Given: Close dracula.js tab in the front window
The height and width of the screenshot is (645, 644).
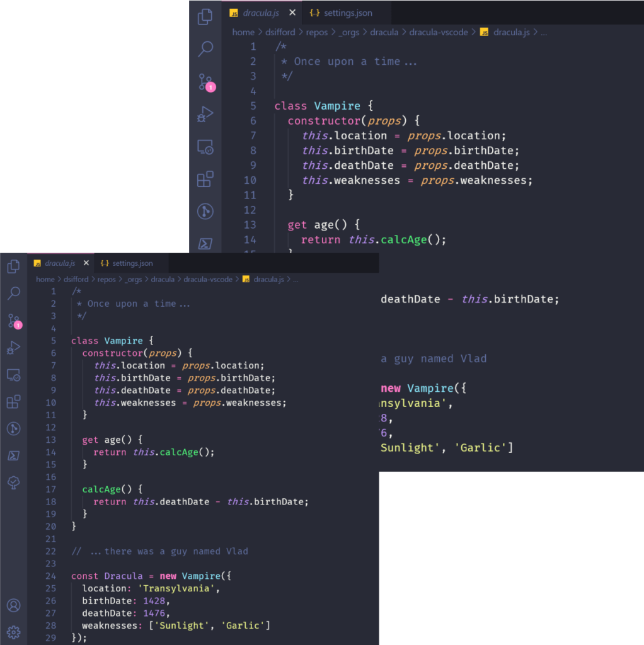Looking at the screenshot, I should [x=86, y=263].
